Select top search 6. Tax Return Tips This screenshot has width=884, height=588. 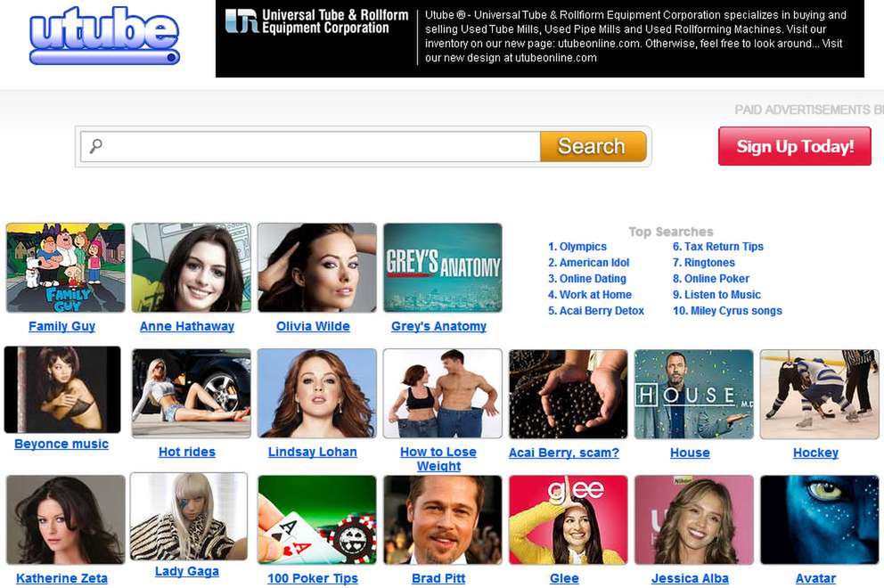pos(717,247)
